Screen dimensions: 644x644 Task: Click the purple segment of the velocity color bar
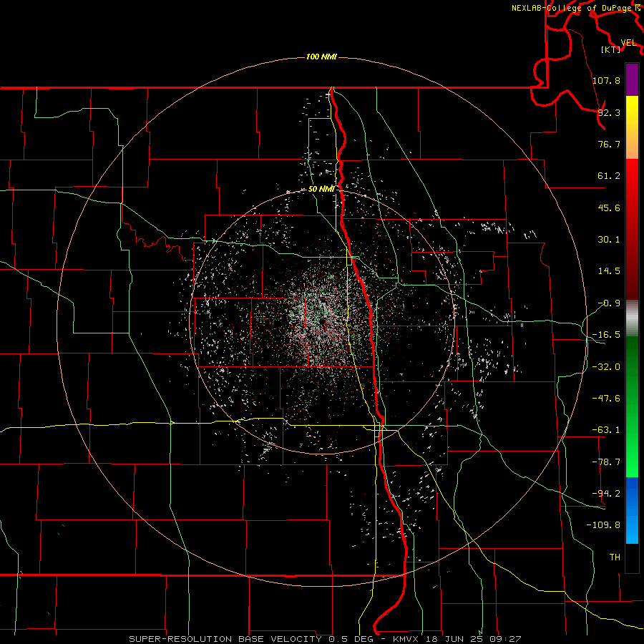632,79
